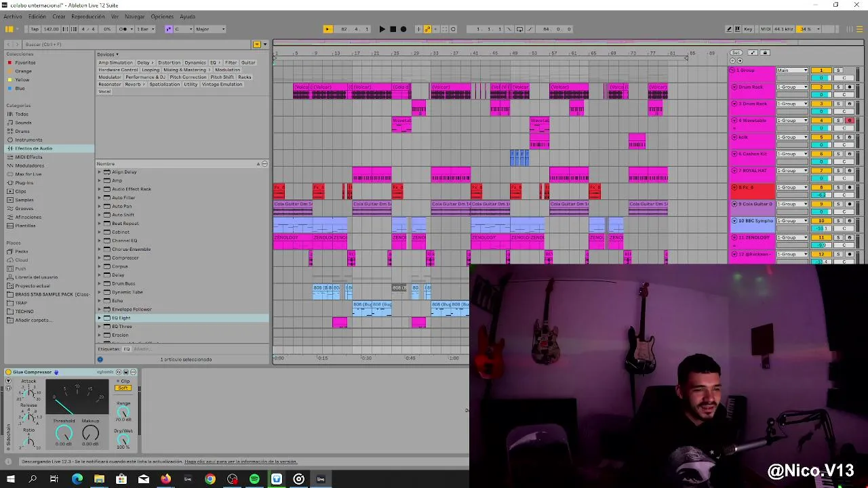Open Drums browser category
The image size is (868, 488).
[22, 131]
